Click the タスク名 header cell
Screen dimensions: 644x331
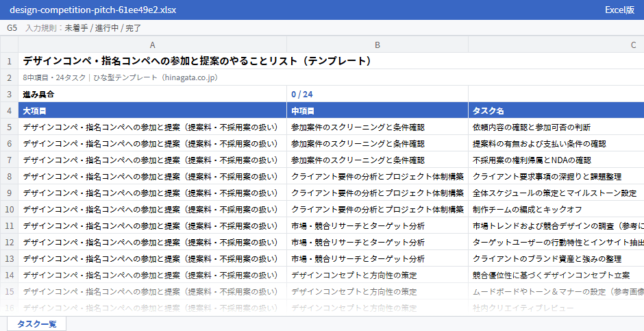tap(556, 110)
